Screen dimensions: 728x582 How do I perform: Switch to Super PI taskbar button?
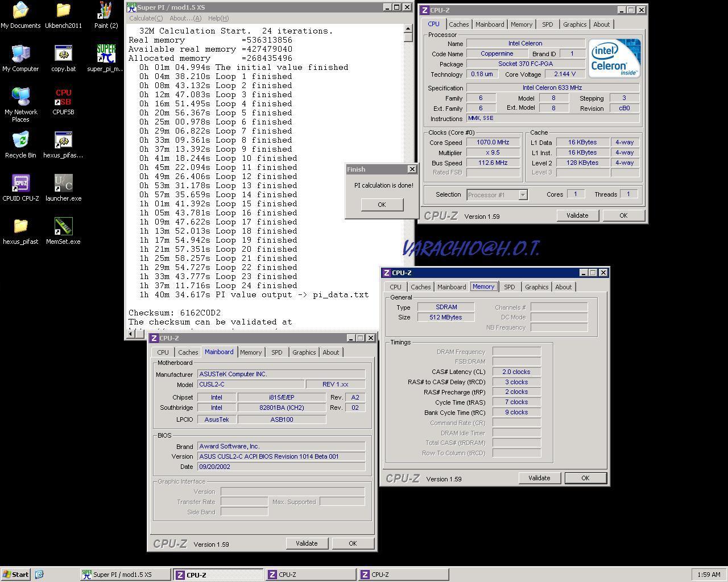[125, 575]
